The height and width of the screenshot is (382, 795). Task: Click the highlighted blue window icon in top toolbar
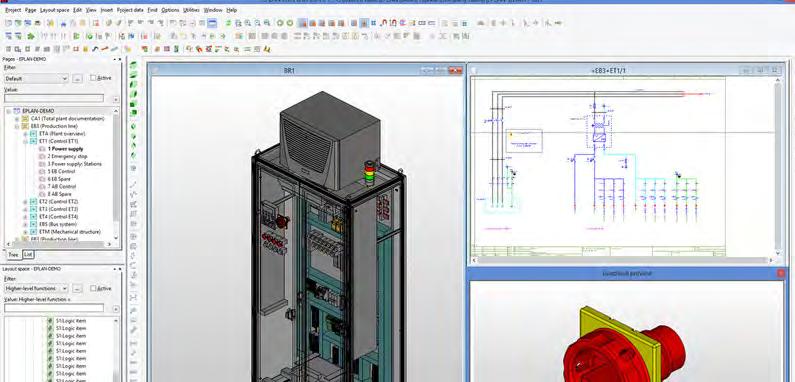point(212,23)
